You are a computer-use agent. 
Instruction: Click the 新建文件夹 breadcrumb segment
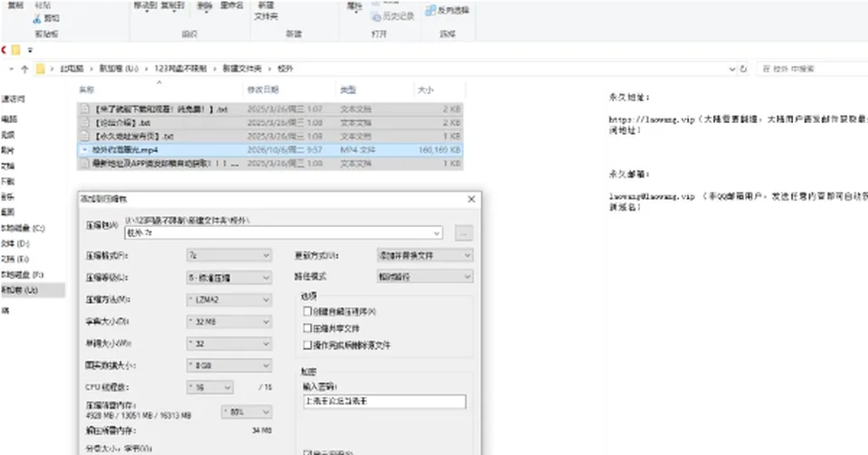tap(242, 69)
